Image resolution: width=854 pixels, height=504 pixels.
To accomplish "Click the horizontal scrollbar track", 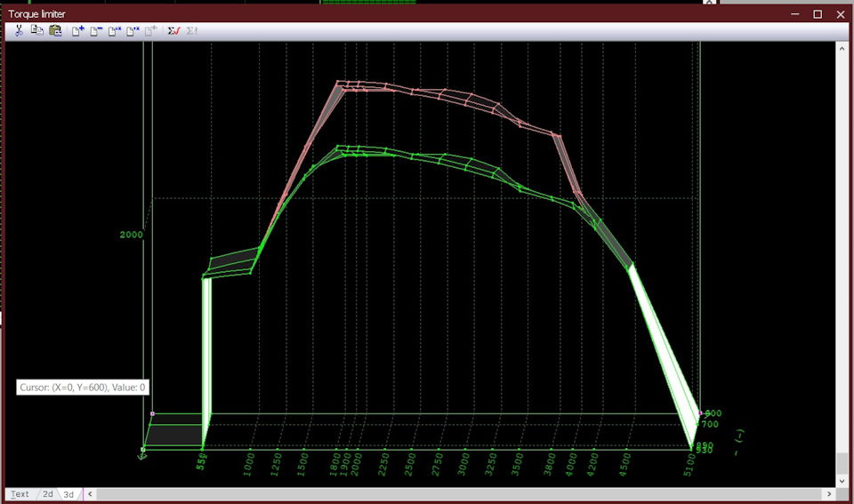I will [459, 494].
